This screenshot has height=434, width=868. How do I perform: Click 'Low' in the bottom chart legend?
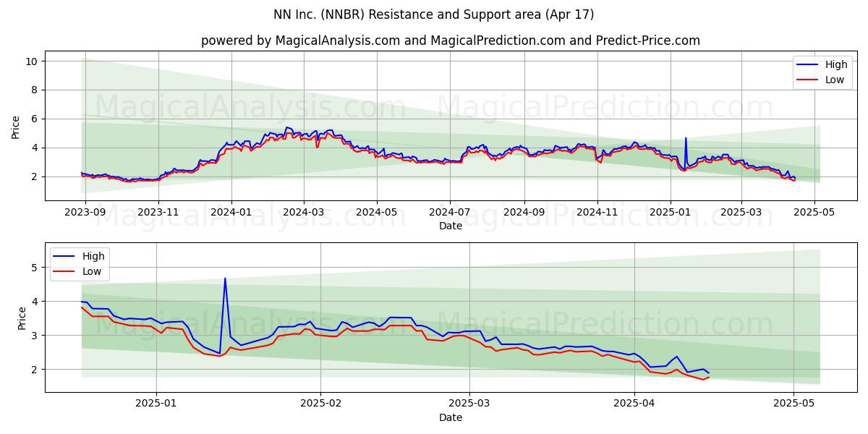click(x=92, y=271)
